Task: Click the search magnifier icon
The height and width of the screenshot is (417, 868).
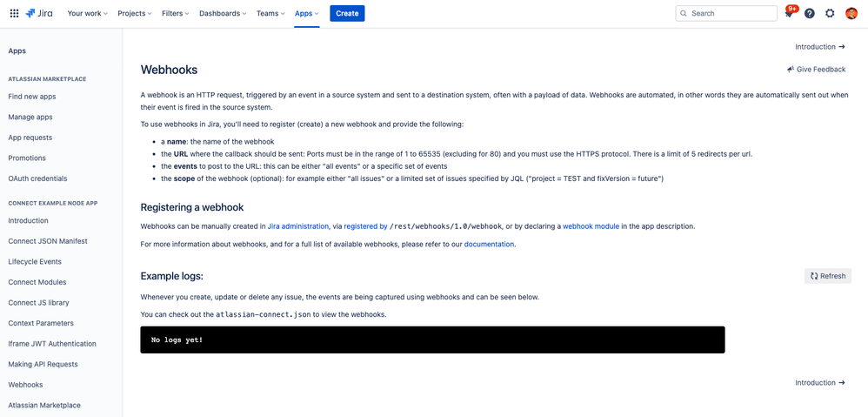Action: click(684, 13)
